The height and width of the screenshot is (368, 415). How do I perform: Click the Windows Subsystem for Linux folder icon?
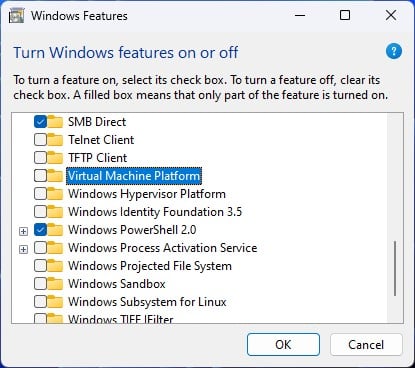click(55, 302)
